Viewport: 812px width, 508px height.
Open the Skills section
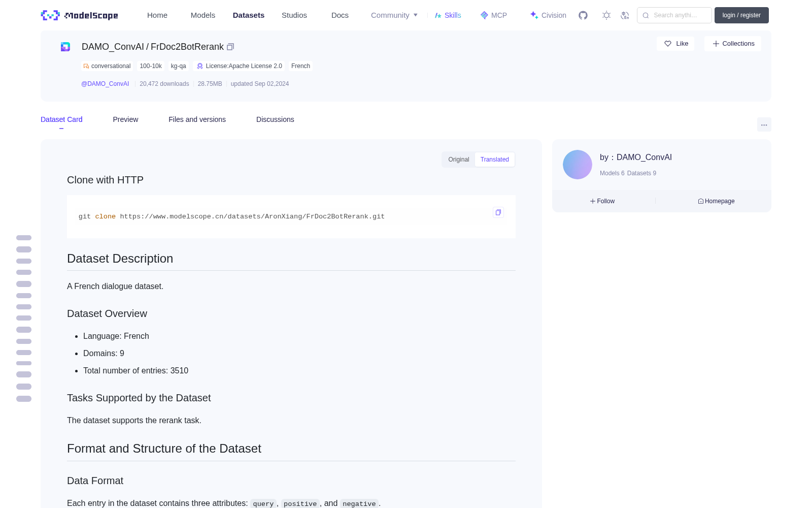448,15
